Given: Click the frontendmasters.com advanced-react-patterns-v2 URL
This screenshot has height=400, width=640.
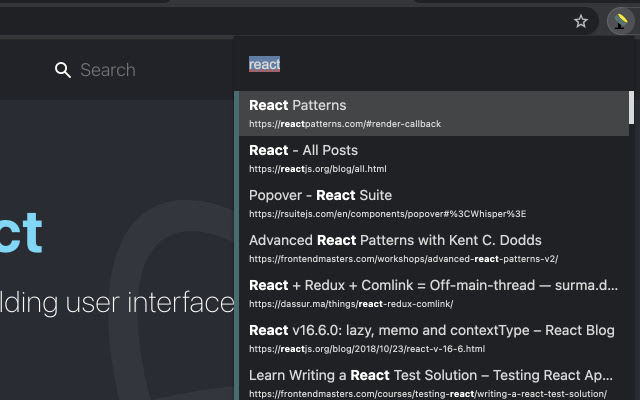Looking at the screenshot, I should [403, 259].
